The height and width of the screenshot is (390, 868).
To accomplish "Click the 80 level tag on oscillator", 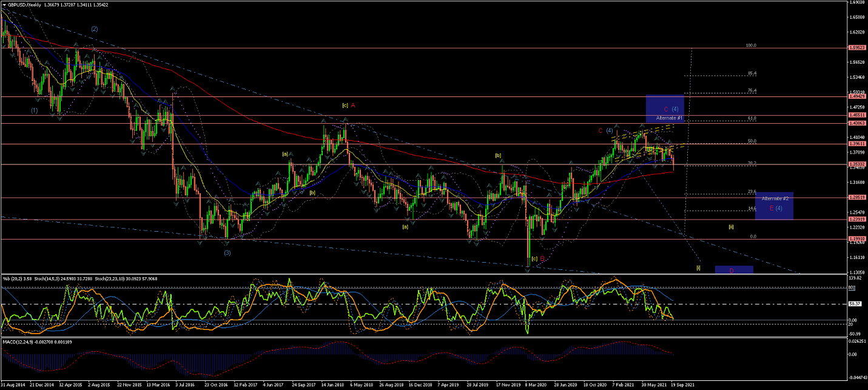I will 850,288.
